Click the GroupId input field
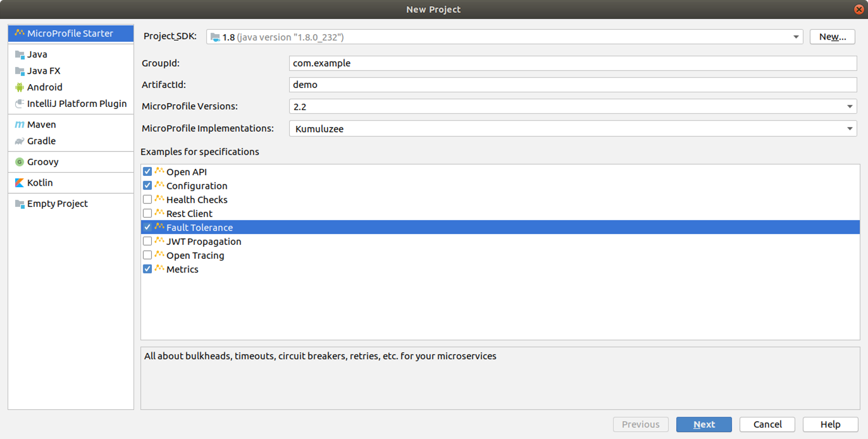 [x=573, y=63]
